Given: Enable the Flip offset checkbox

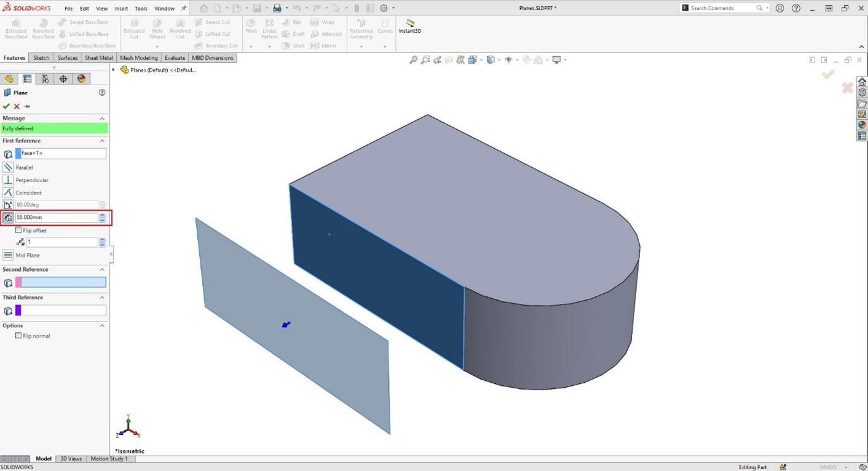Looking at the screenshot, I should coord(18,230).
